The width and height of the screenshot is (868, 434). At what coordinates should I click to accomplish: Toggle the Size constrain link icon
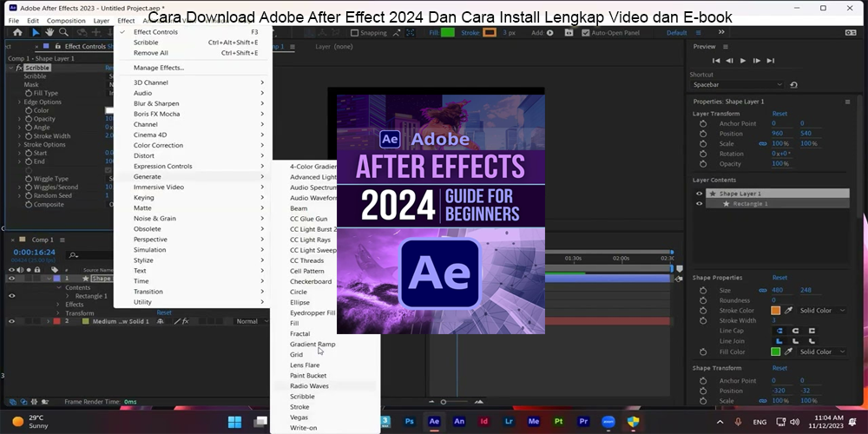coord(763,290)
